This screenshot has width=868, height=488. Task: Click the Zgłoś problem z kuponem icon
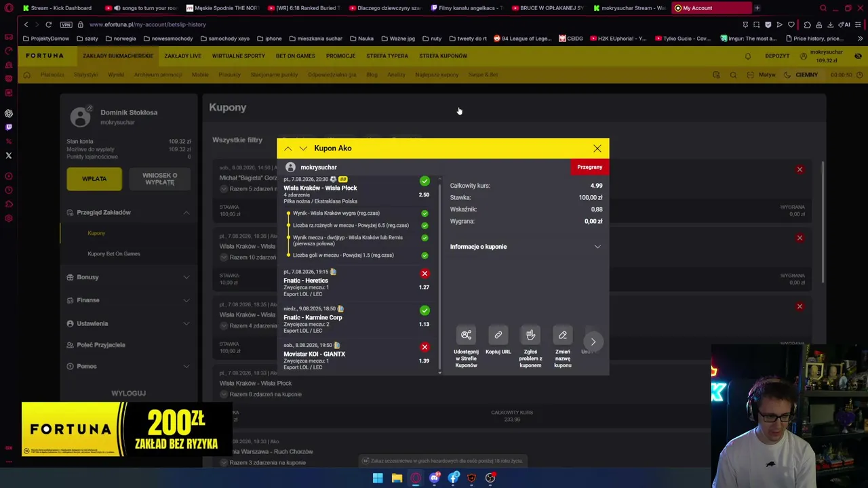click(530, 335)
